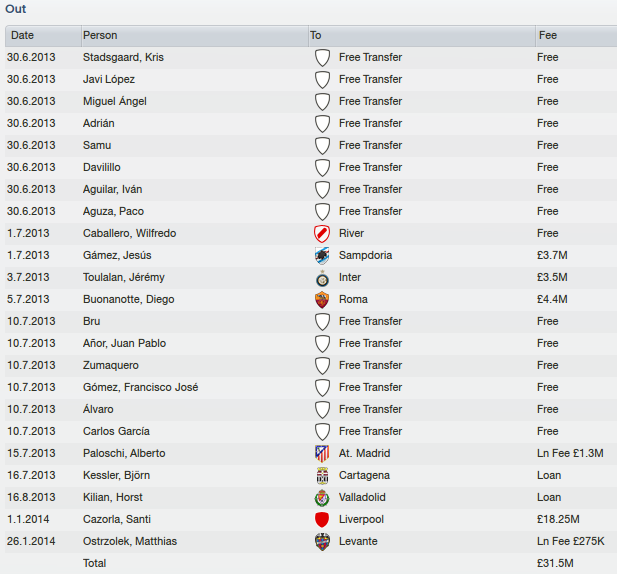Click the River club badge icon

click(322, 234)
